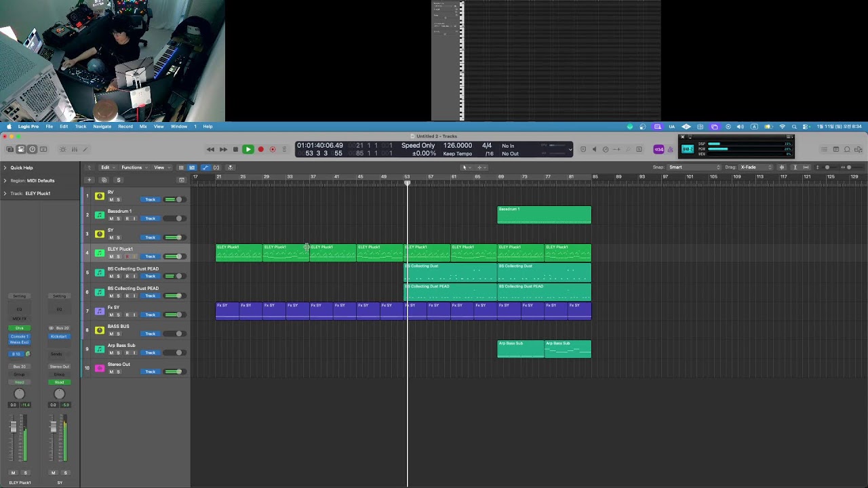Open the Editors pencil icon

(x=86, y=149)
